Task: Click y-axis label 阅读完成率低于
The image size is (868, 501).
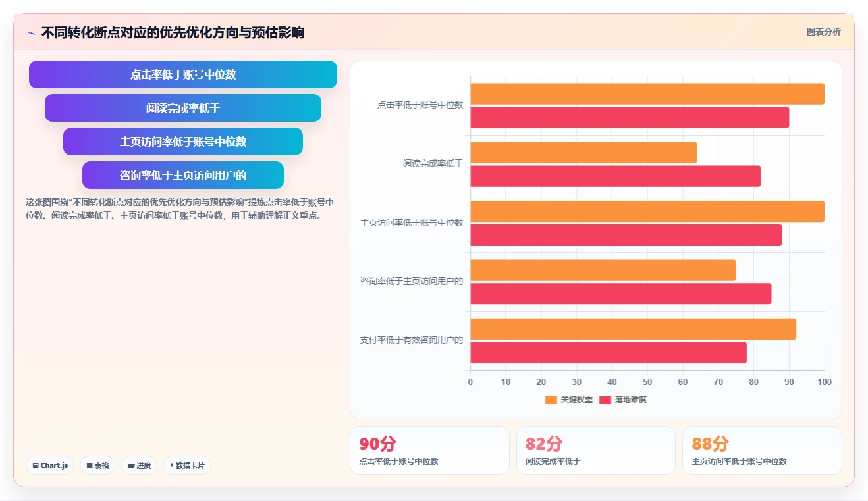Action: click(x=433, y=163)
